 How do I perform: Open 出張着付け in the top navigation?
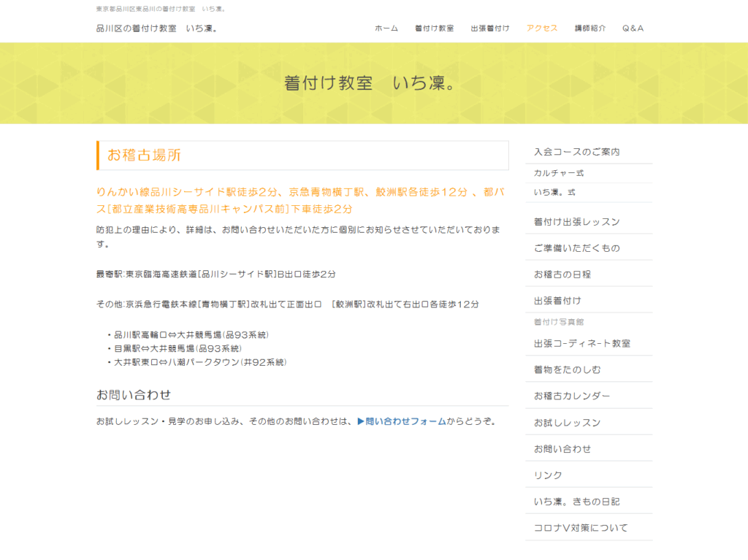[x=490, y=28]
